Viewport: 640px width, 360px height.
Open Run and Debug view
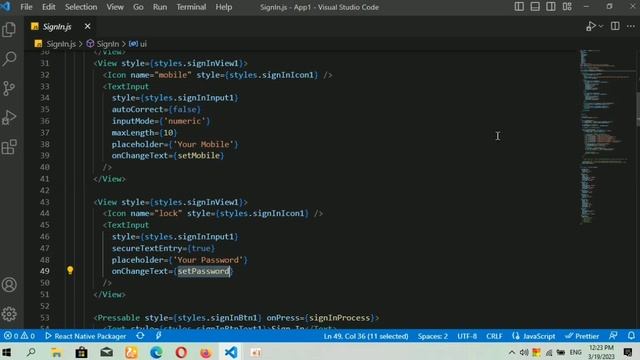[x=9, y=118]
